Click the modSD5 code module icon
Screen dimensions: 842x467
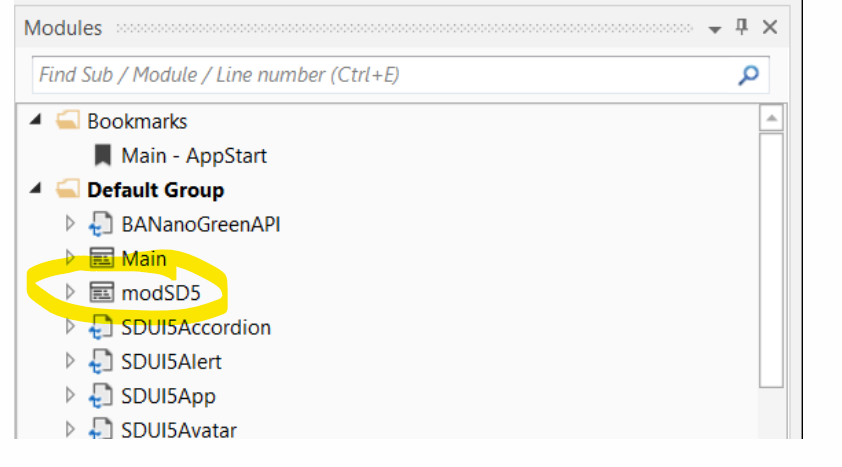click(x=101, y=293)
